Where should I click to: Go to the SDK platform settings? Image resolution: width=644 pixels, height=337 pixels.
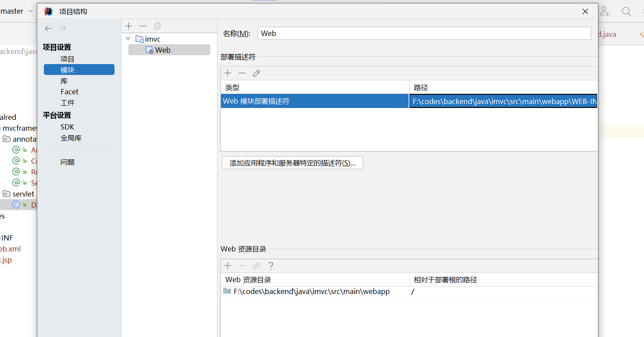click(x=68, y=127)
